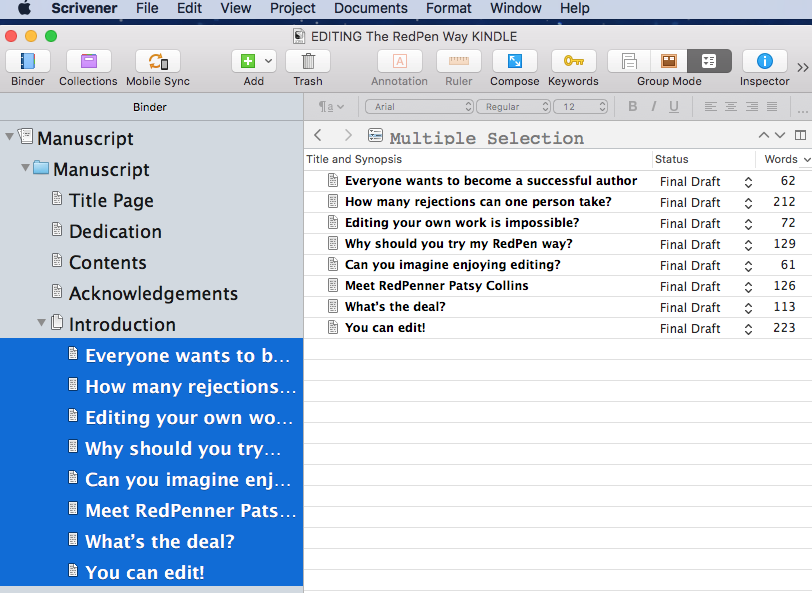Image resolution: width=812 pixels, height=593 pixels.
Task: Toggle bold formatting button
Action: pyautogui.click(x=633, y=107)
